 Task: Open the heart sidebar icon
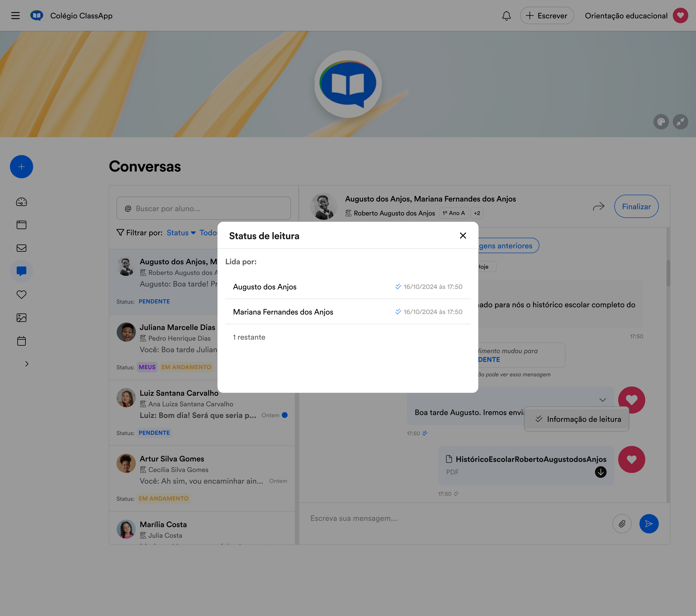[22, 294]
